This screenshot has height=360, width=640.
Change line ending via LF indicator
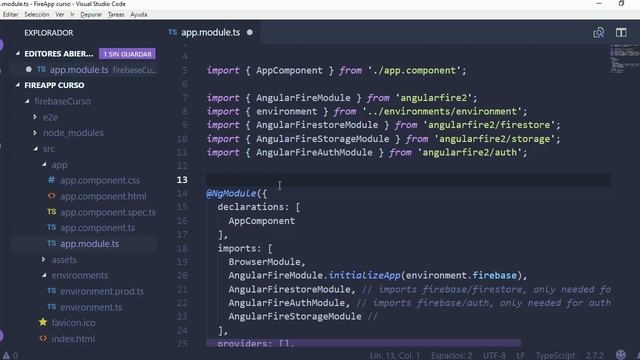pyautogui.click(x=520, y=356)
